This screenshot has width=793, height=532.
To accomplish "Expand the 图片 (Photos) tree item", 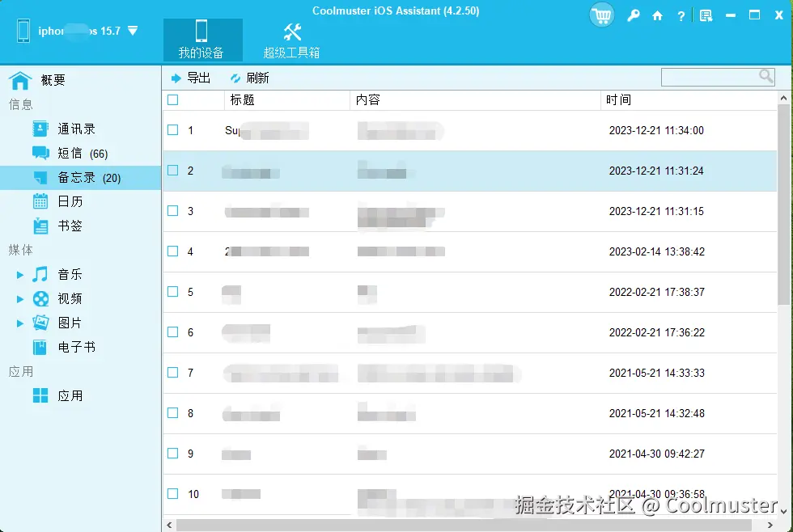I will (21, 323).
